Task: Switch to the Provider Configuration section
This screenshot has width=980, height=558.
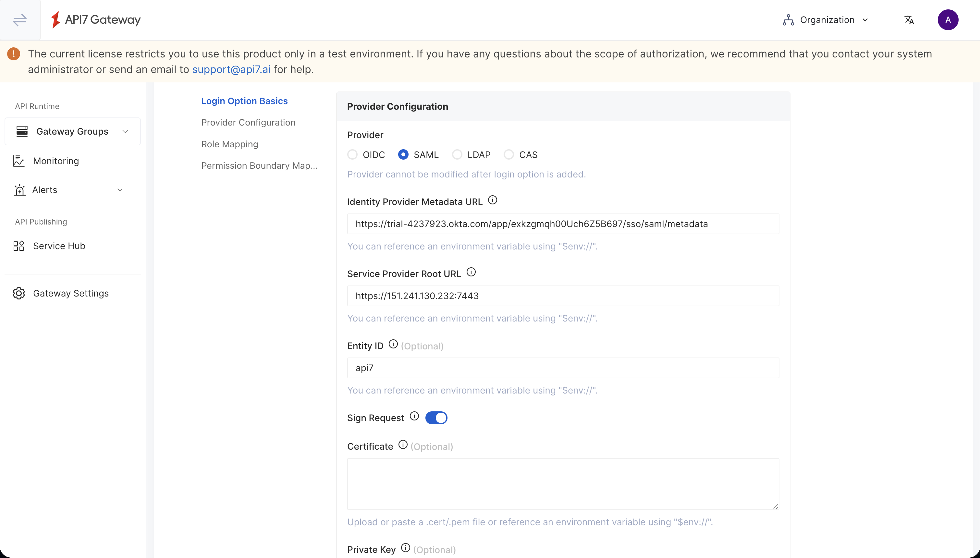Action: click(x=248, y=122)
